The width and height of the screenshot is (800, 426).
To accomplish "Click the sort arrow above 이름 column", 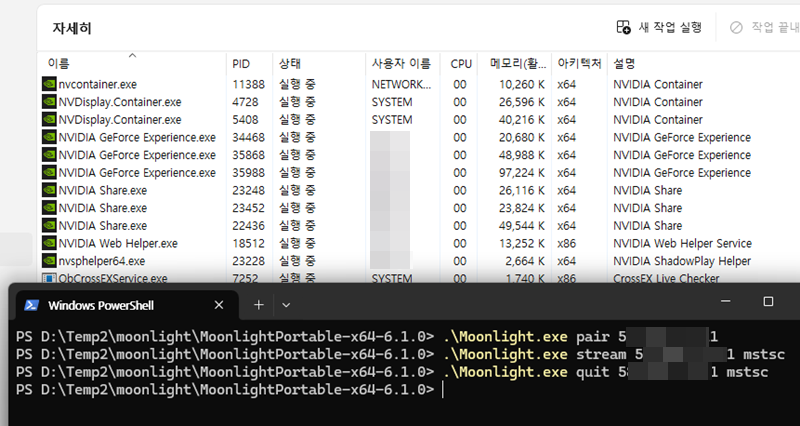I will [x=132, y=55].
